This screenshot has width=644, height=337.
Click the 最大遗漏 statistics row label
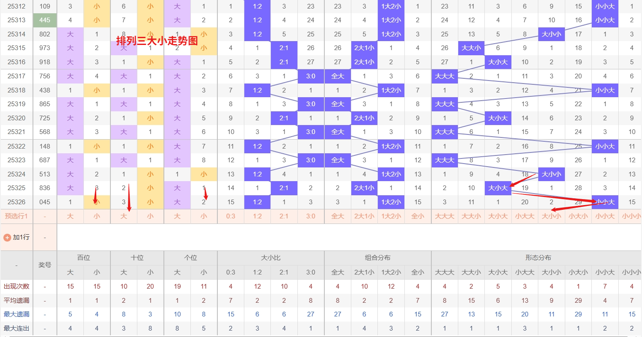(x=16, y=314)
